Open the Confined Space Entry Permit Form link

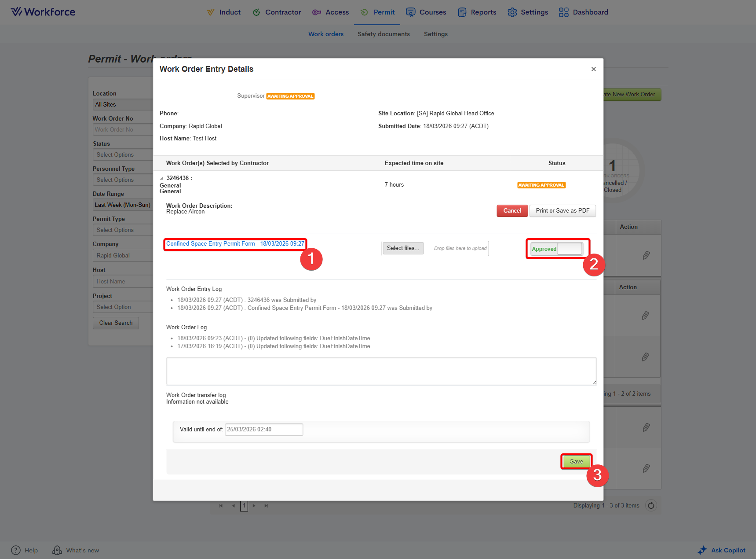235,244
